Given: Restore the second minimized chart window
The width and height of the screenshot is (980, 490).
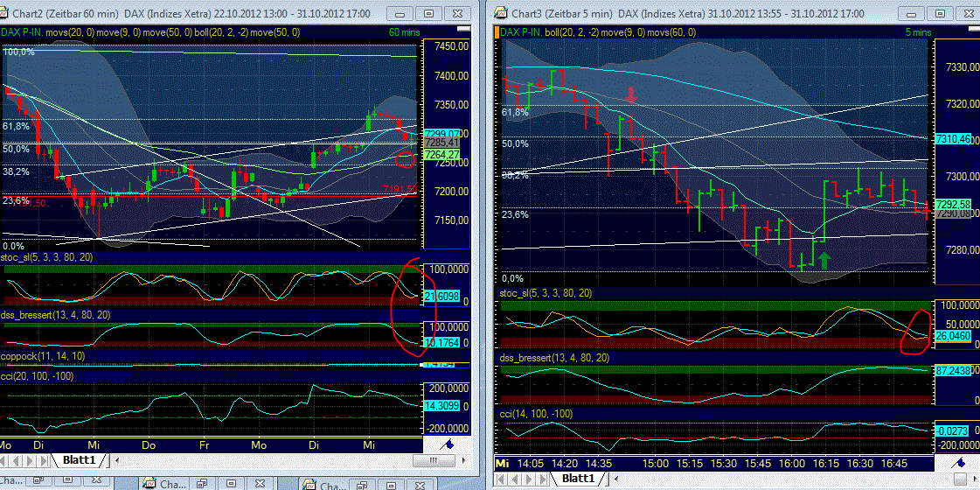Looking at the screenshot, I should [x=201, y=483].
